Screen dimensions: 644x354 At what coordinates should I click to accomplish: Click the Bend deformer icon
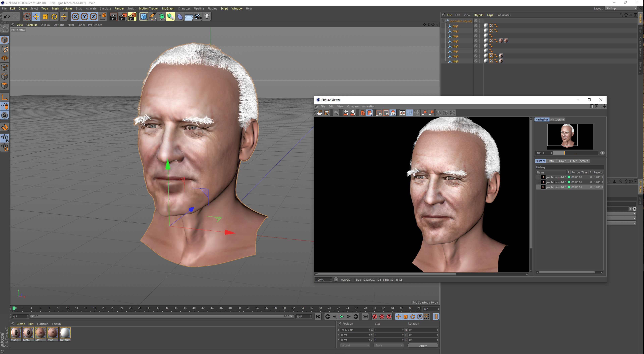(x=180, y=17)
